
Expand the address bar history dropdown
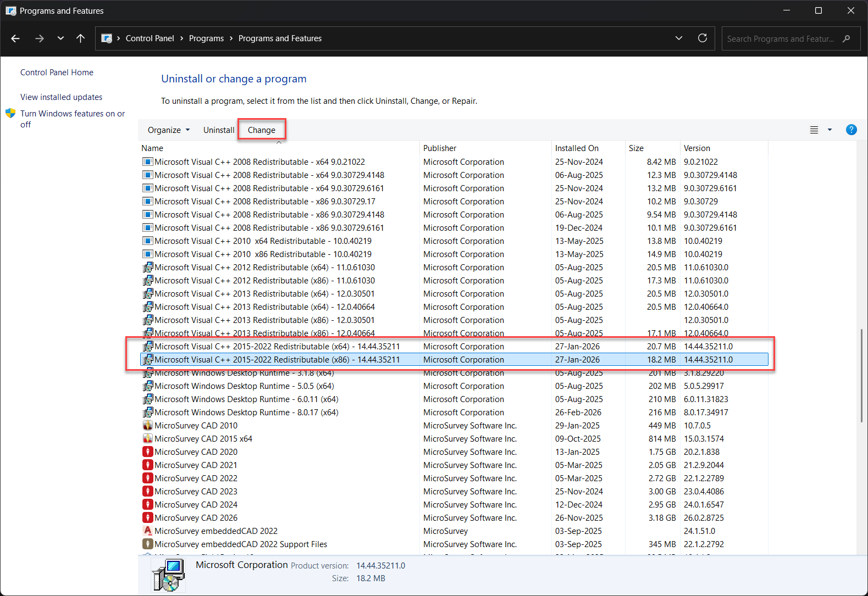tap(679, 38)
